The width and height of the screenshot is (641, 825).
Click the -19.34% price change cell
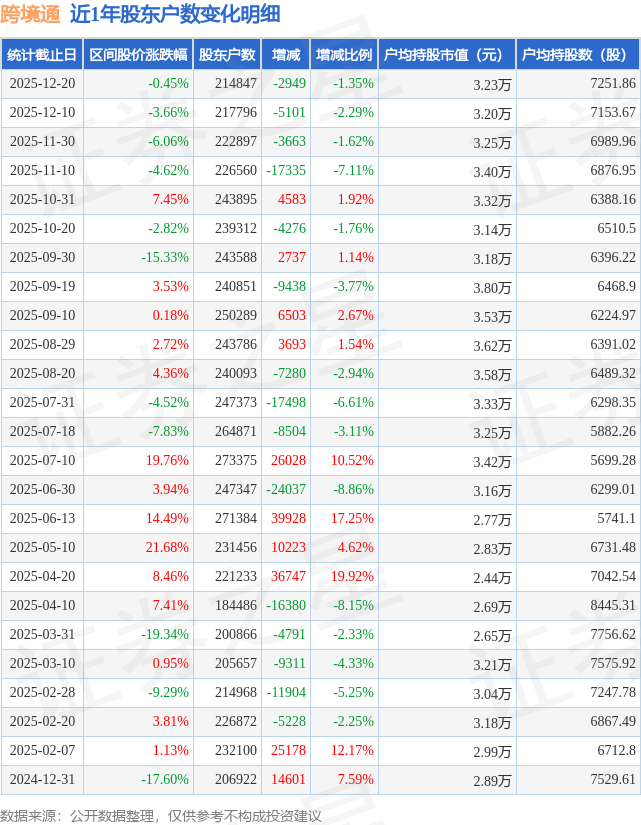pyautogui.click(x=164, y=635)
